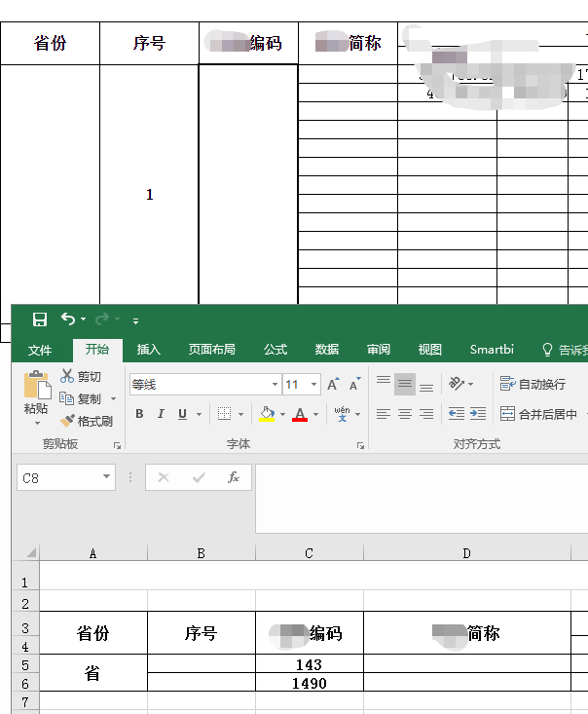Open Customize Quick Access Toolbar menu

[135, 321]
